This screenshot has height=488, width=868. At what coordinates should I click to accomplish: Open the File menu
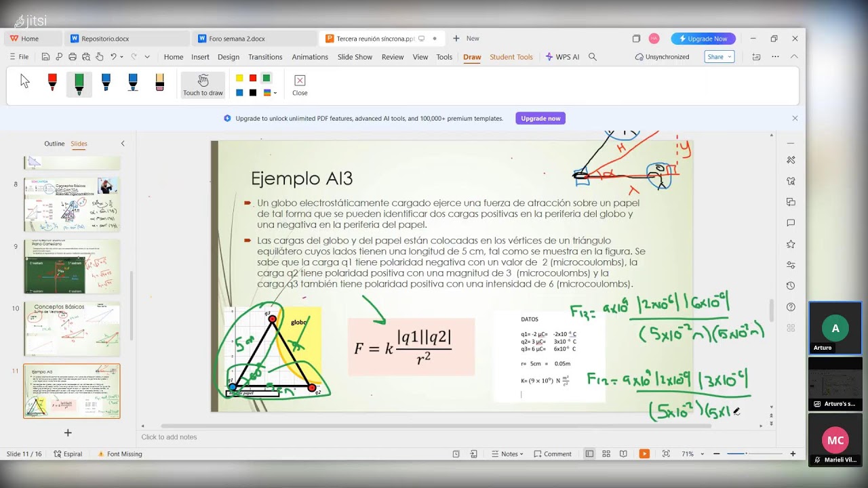19,57
